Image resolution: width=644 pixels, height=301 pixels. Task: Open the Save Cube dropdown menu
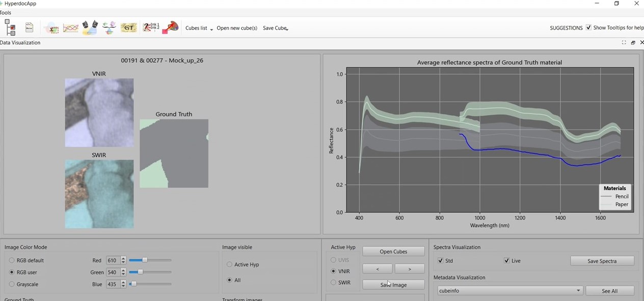click(275, 28)
